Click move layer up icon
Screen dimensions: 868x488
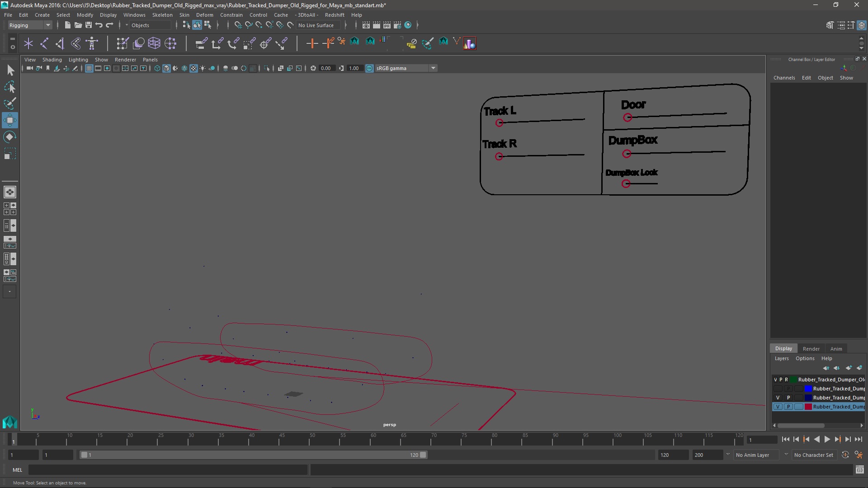point(826,368)
